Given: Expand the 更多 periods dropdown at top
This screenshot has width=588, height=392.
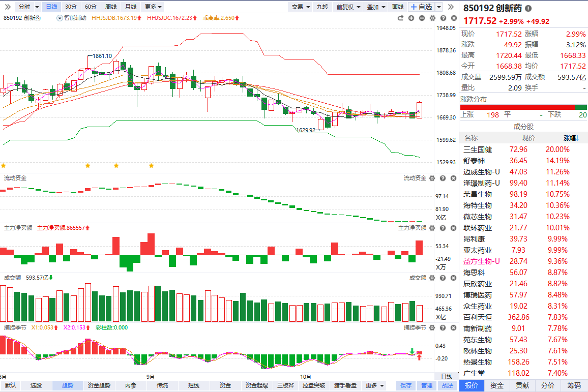Looking at the screenshot, I should (x=153, y=7).
